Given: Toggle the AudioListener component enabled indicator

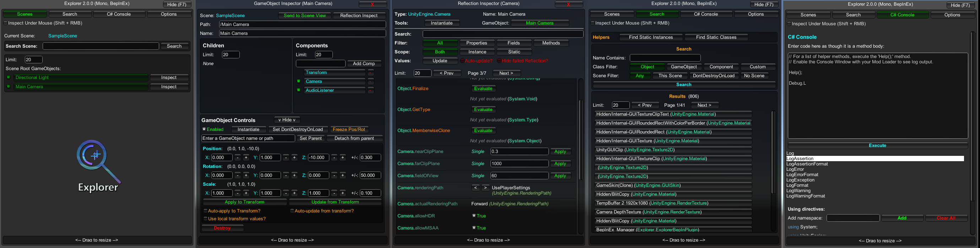Looking at the screenshot, I should [299, 90].
